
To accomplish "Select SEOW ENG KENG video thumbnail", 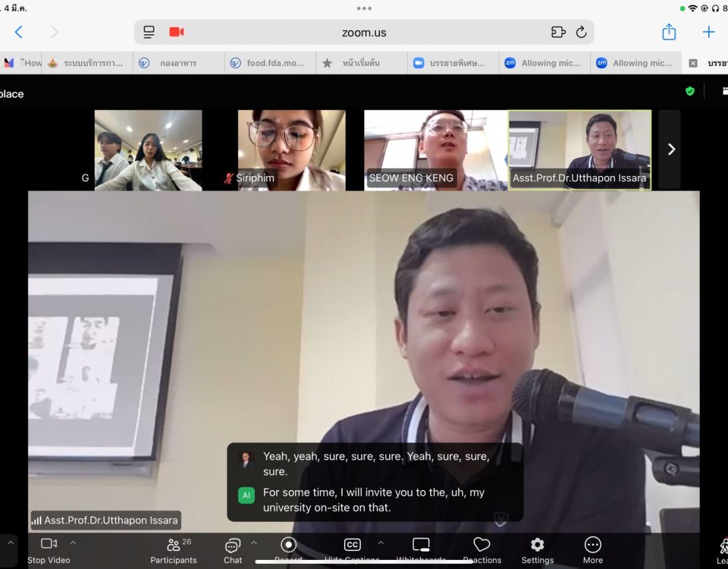I will tap(435, 149).
